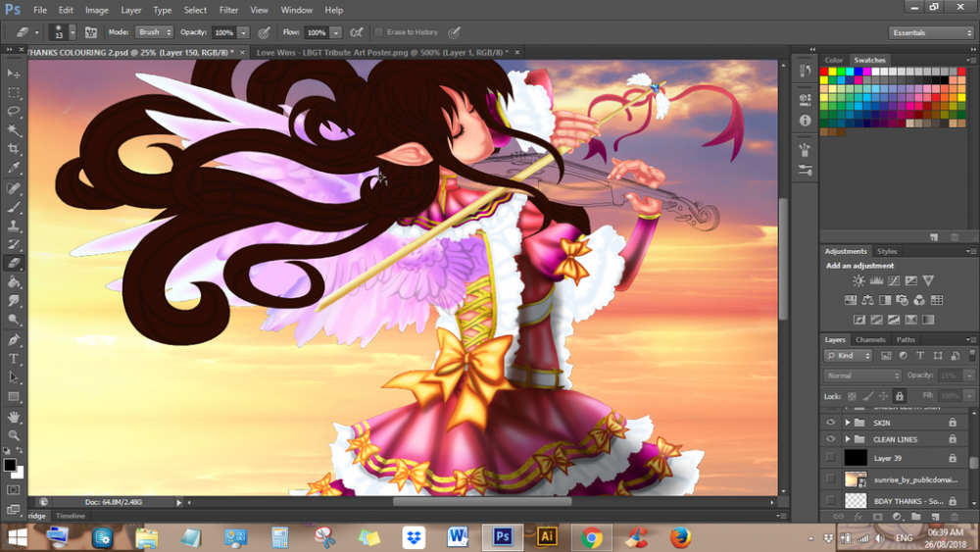Screen dimensions: 980x552
Task: Show Layer 39 via its visibility box
Action: (831, 458)
